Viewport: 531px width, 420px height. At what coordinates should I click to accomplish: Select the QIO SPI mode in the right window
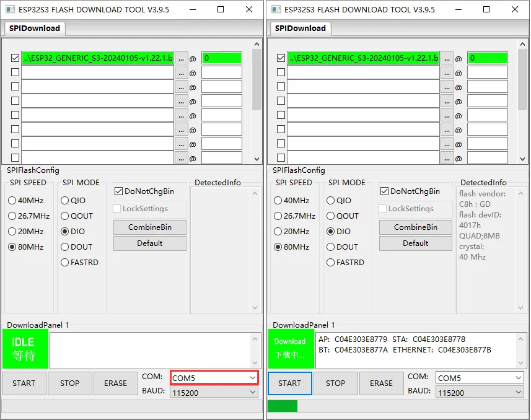330,201
